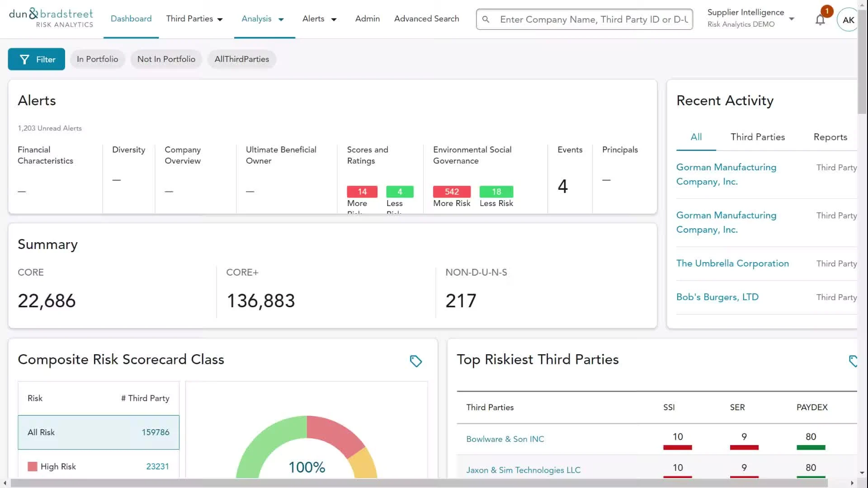Toggle the AllThirdParties filter chip

[241, 59]
